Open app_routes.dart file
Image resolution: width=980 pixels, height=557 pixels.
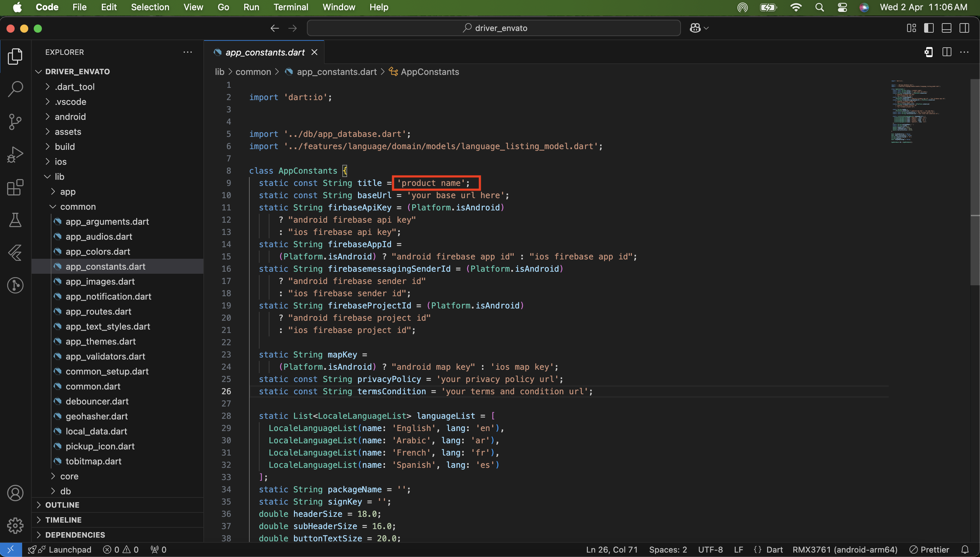click(117, 312)
